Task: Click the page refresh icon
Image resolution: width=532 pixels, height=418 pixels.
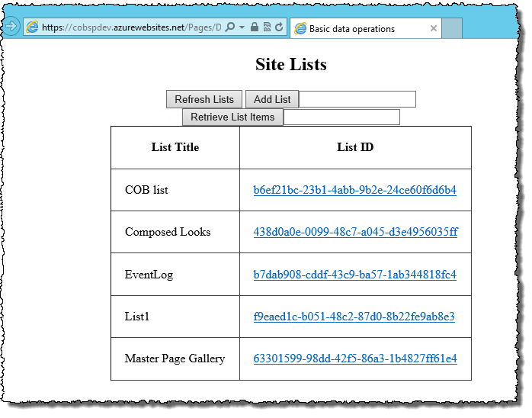Action: coord(279,27)
